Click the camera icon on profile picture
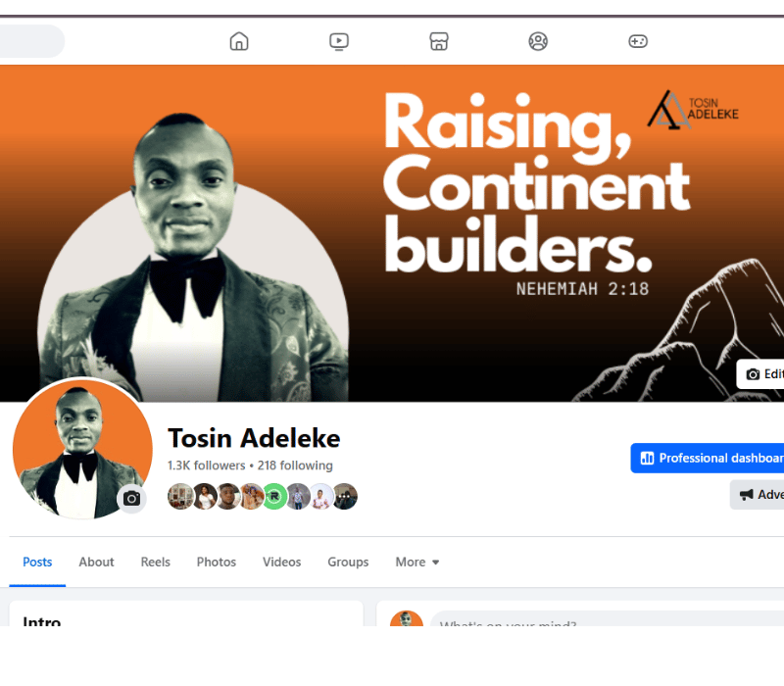 click(131, 499)
